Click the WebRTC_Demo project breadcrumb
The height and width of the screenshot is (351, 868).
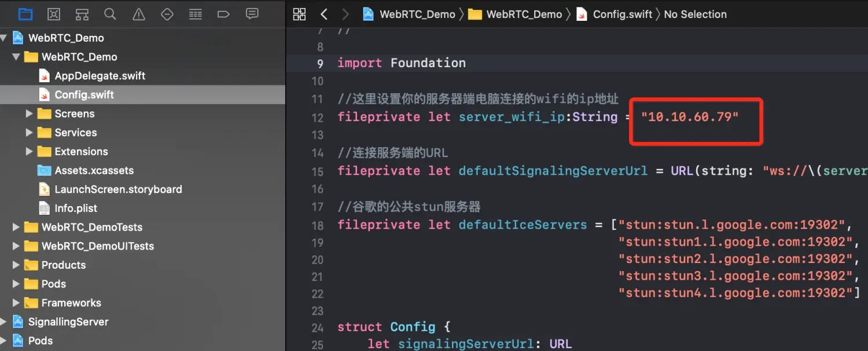pyautogui.click(x=409, y=14)
